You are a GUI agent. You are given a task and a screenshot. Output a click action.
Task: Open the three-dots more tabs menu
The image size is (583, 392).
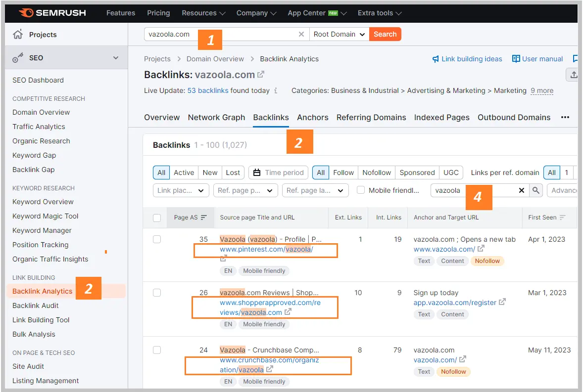click(x=565, y=117)
